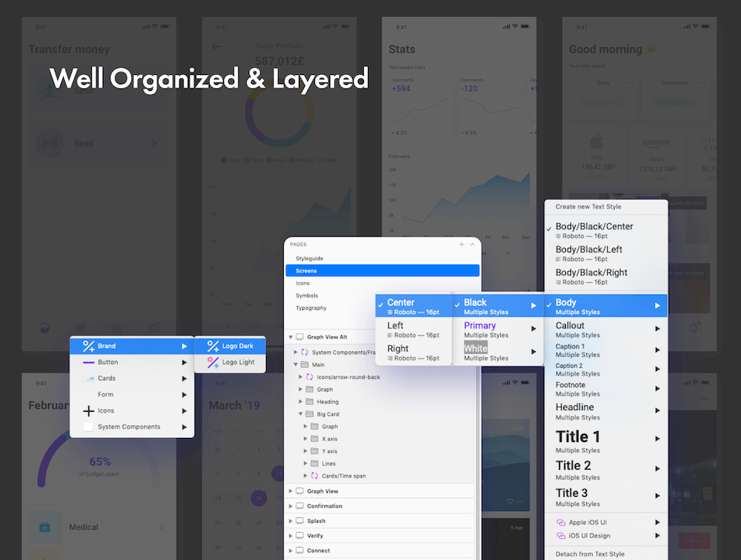This screenshot has width=741, height=560.
Task: Click the folder icon next to Lines
Action: point(315,463)
